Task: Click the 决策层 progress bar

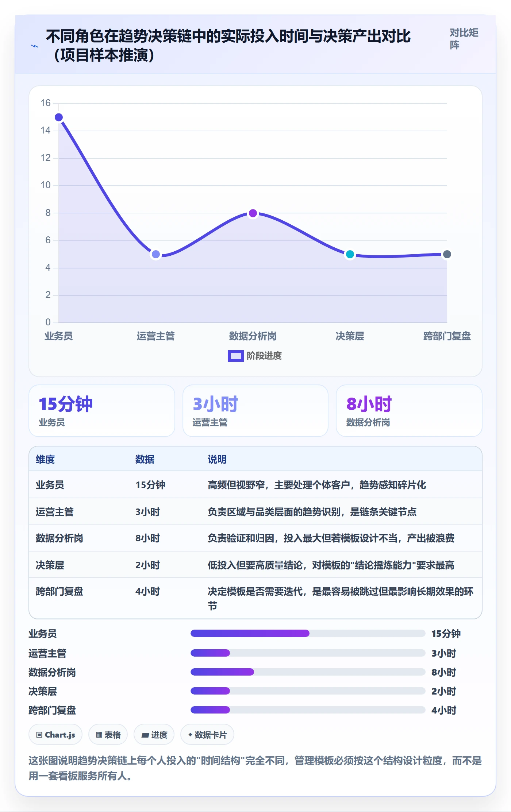Action: click(x=308, y=691)
